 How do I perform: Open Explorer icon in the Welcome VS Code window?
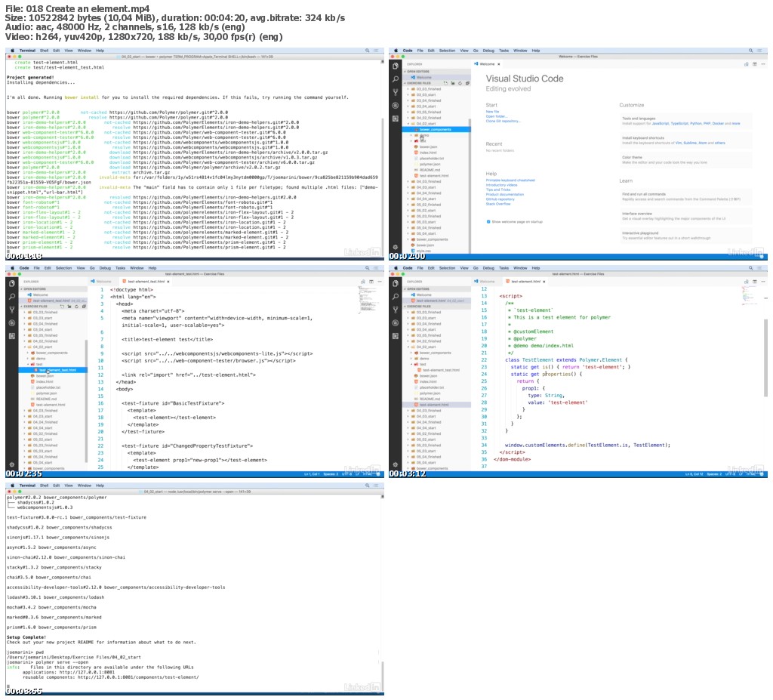pos(396,66)
